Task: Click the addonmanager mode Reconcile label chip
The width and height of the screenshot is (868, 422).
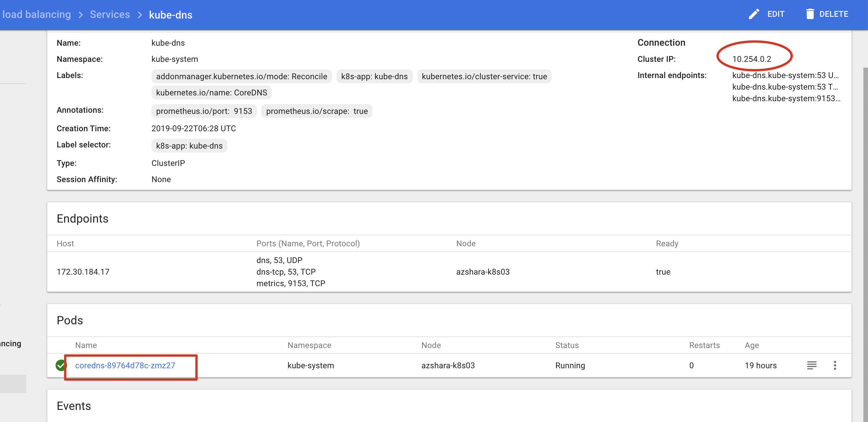Action: (241, 77)
